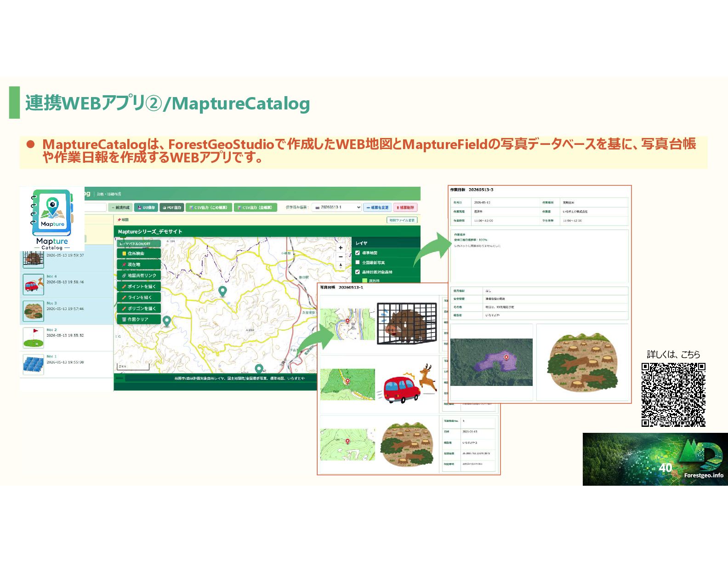Enable the 全国最新写真 layer checkbox
Image resolution: width=728 pixels, height=563 pixels.
click(x=358, y=263)
